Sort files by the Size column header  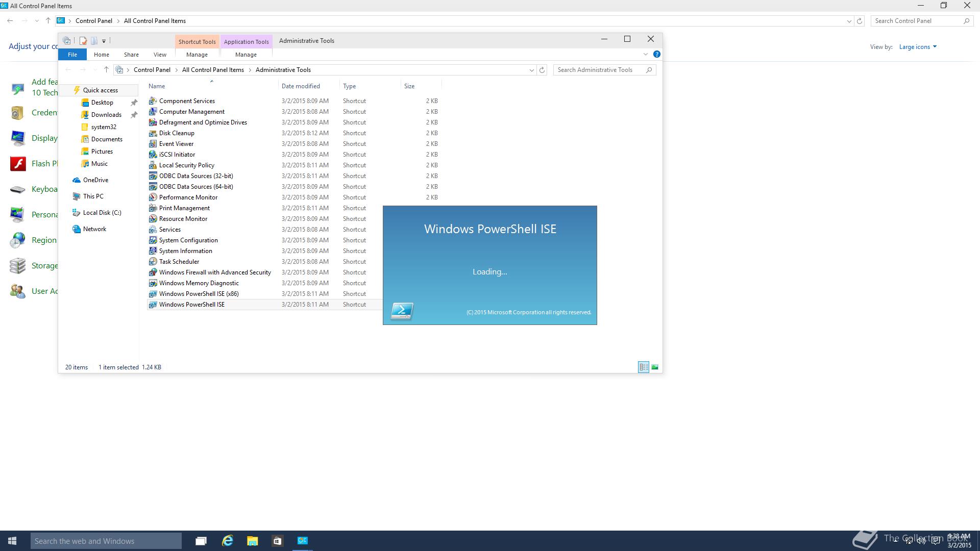[421, 86]
